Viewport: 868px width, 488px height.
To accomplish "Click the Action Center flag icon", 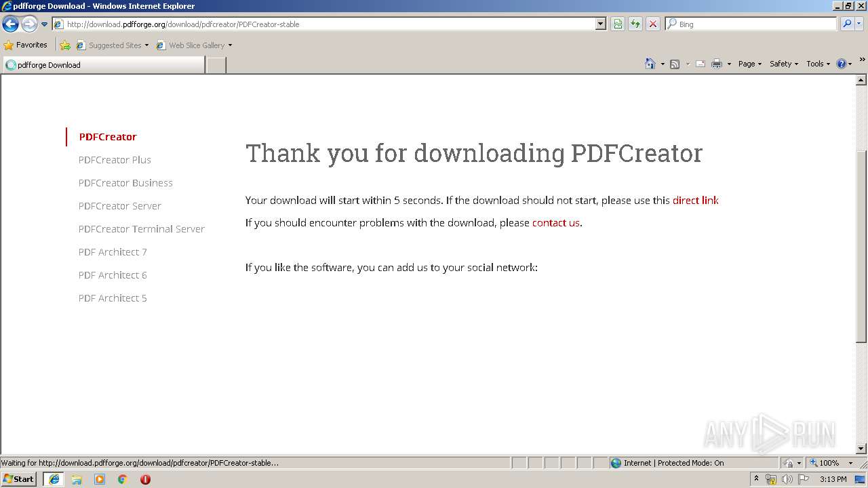I will coord(804,479).
